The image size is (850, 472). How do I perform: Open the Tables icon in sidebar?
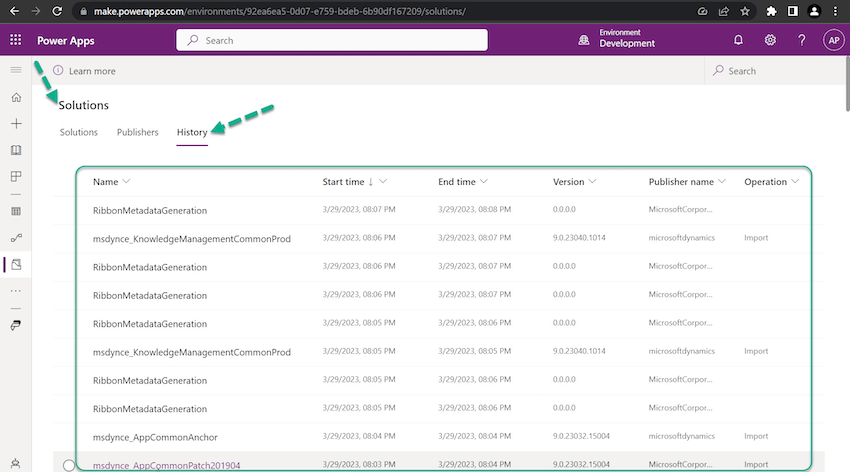coord(16,211)
